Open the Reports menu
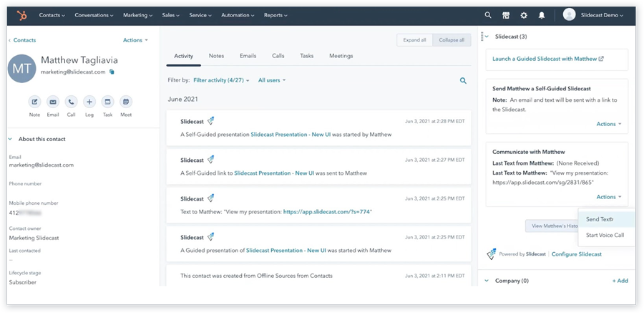Viewport: 644px width, 313px height. click(275, 15)
